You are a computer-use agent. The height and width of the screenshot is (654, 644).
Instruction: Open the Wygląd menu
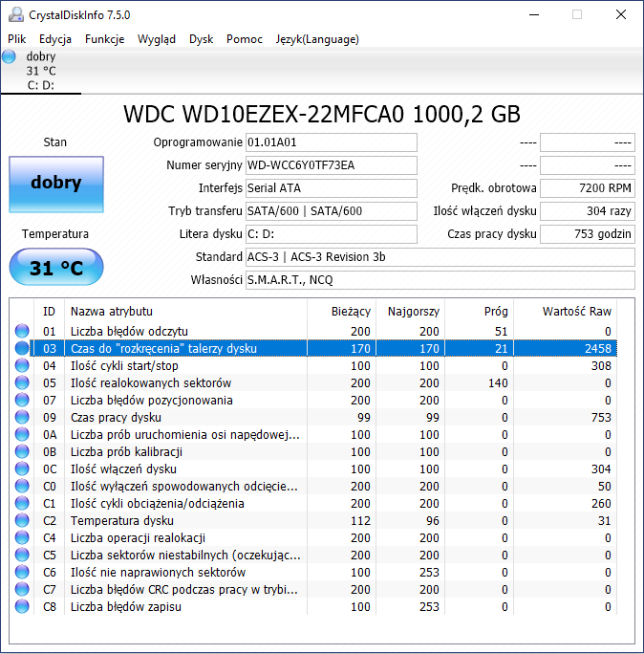coord(157,39)
